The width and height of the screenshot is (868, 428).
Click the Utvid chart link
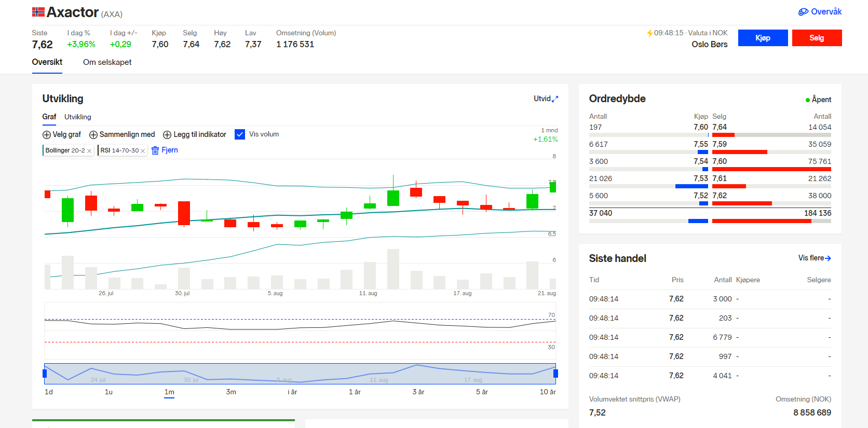(546, 99)
